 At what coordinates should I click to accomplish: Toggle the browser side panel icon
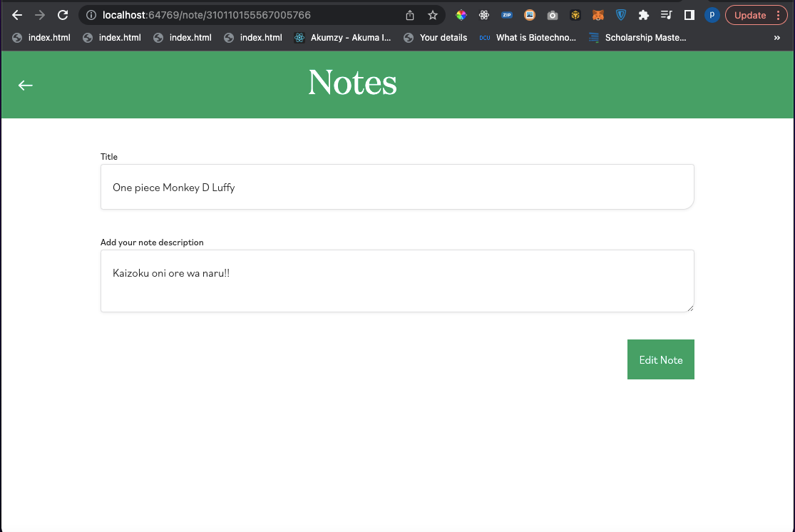pos(689,15)
